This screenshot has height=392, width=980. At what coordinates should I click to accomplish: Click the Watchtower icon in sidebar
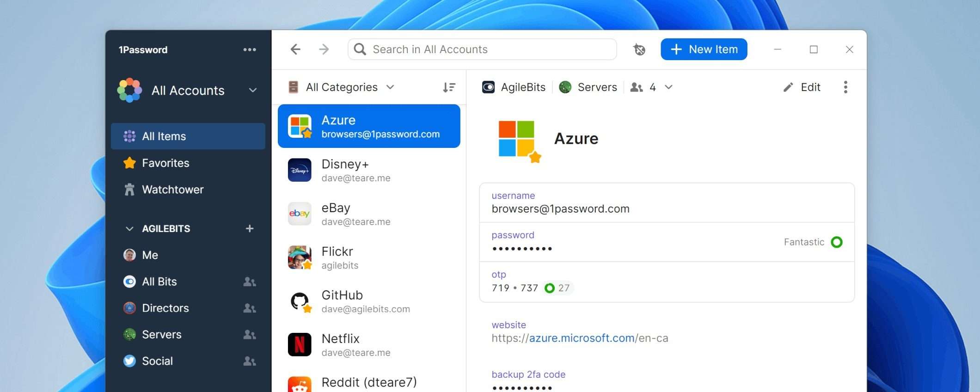(x=129, y=190)
